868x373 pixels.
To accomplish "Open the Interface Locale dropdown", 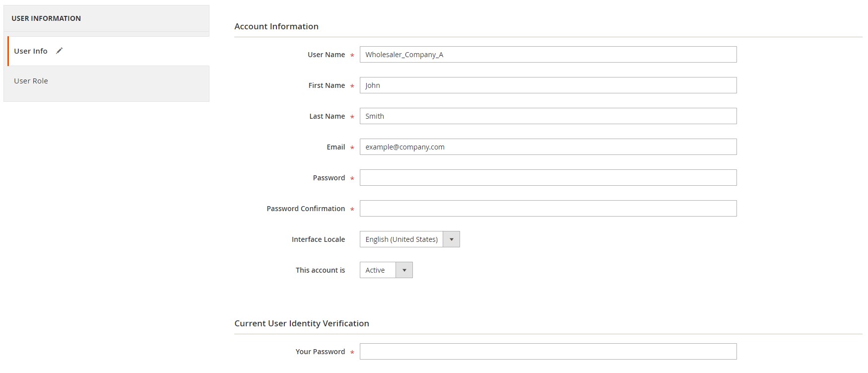I will (x=409, y=239).
